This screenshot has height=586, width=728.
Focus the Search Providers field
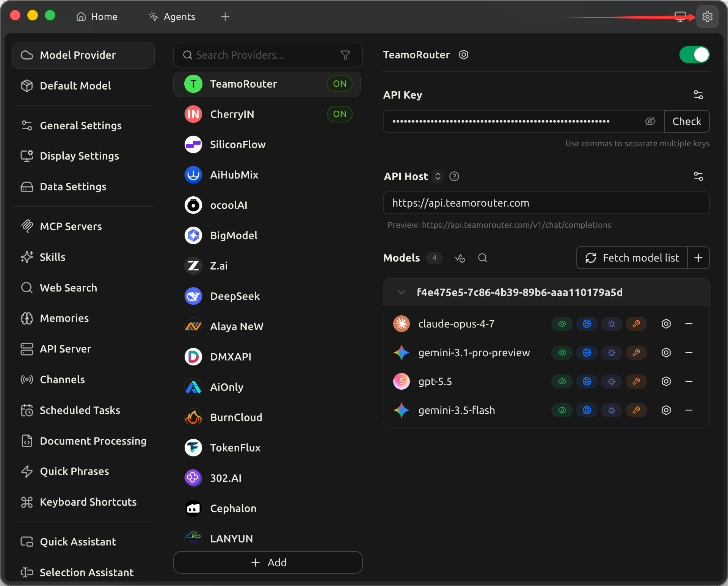(x=268, y=55)
